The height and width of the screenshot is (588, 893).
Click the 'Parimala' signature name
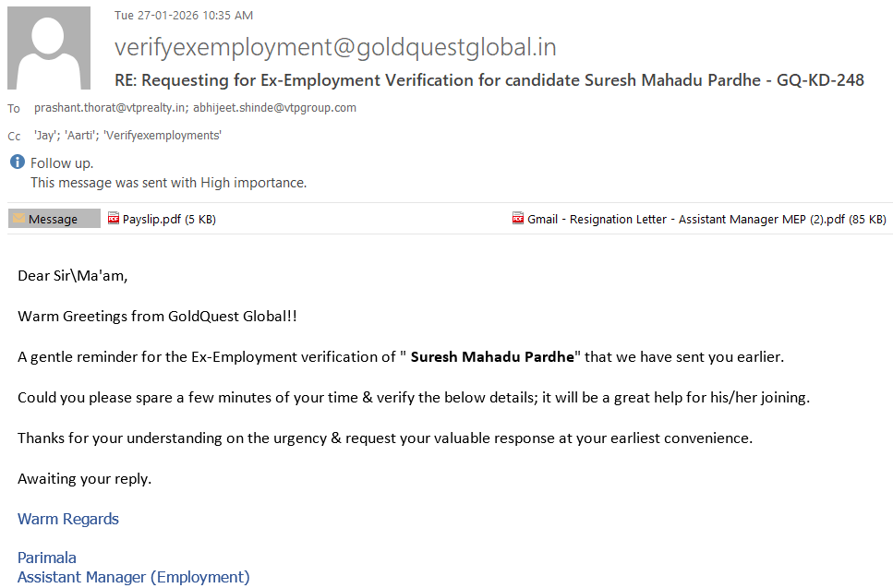[x=47, y=558]
